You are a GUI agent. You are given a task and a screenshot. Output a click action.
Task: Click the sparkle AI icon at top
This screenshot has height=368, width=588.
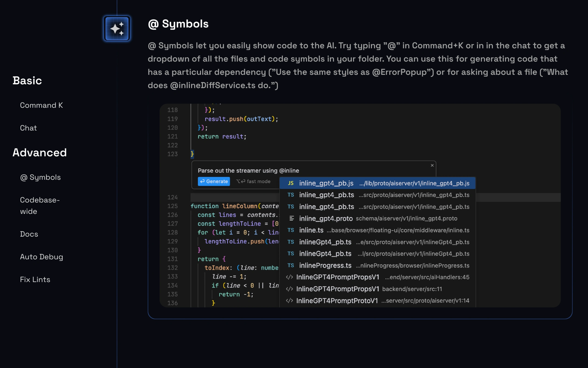(x=117, y=29)
